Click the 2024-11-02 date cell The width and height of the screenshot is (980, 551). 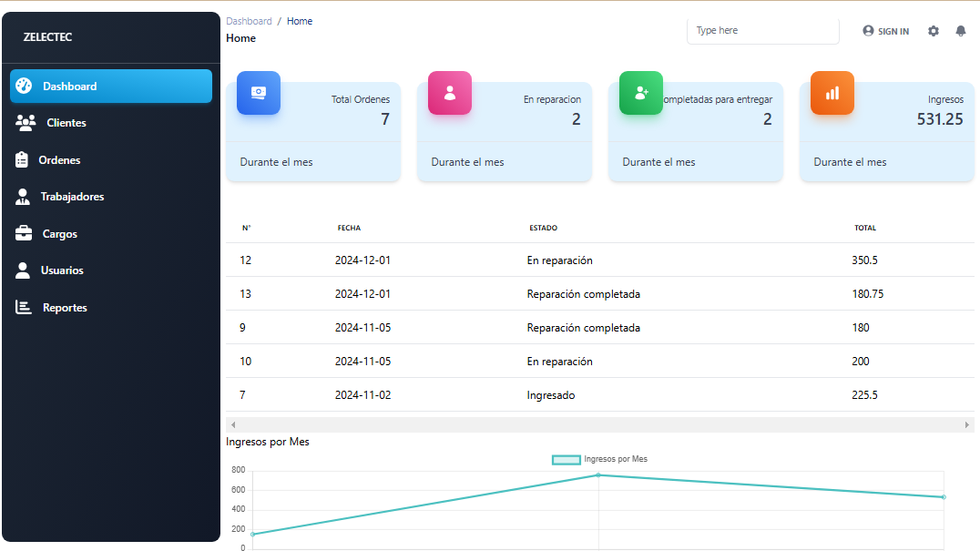[362, 395]
